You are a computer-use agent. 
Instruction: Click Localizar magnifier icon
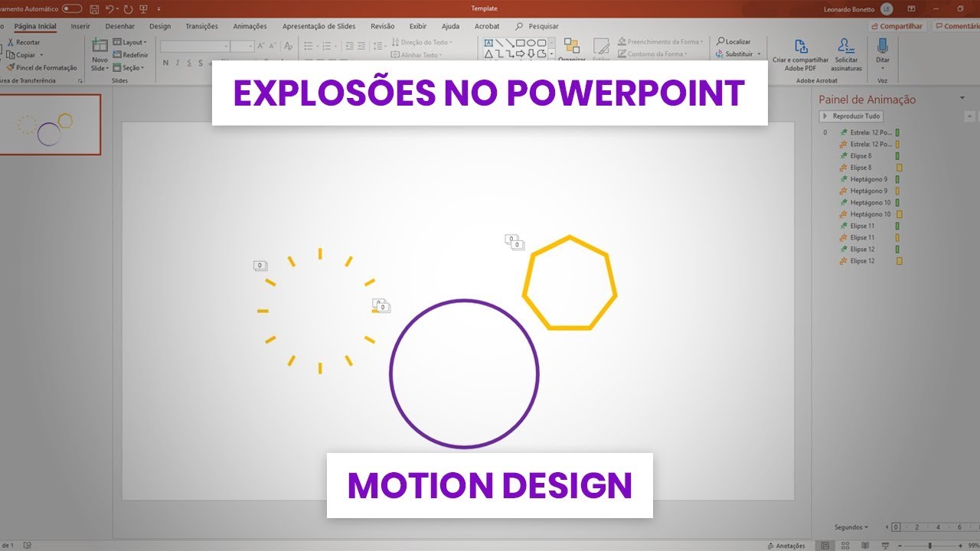click(720, 41)
